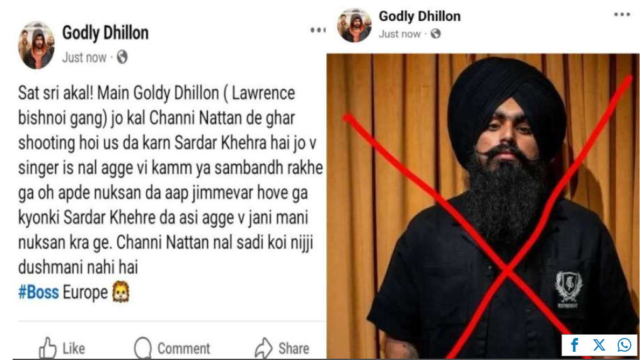The width and height of the screenshot is (644, 360).
Task: Click the Like thumbs-up icon
Action: (48, 348)
